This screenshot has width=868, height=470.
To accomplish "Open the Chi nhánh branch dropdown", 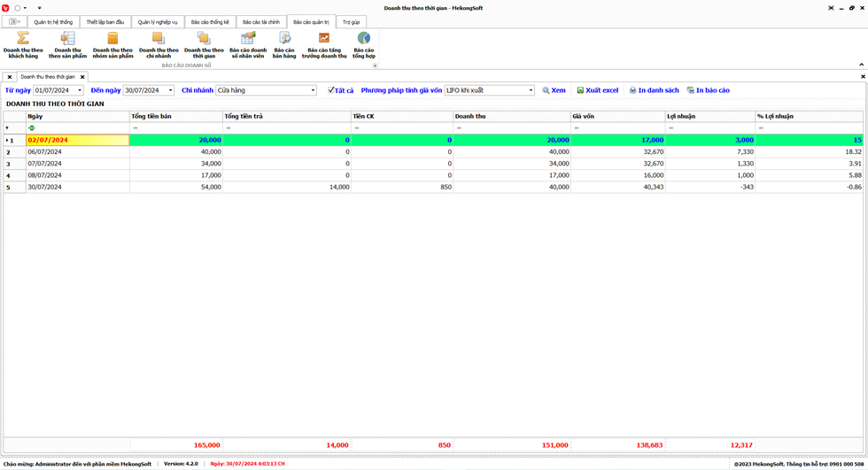I will 313,90.
